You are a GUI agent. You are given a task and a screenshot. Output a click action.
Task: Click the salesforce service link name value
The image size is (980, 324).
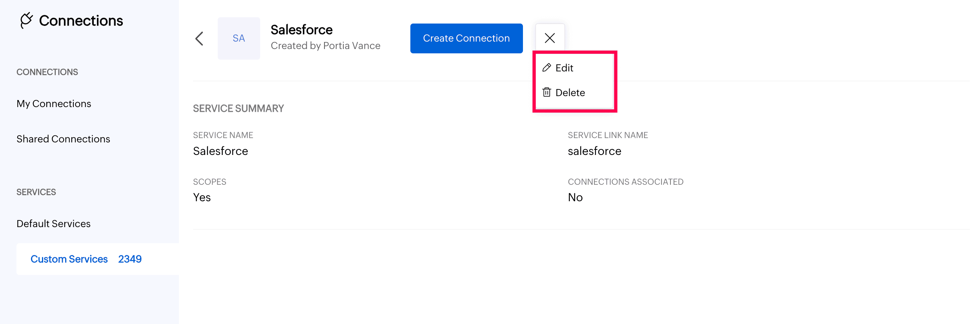tap(594, 151)
